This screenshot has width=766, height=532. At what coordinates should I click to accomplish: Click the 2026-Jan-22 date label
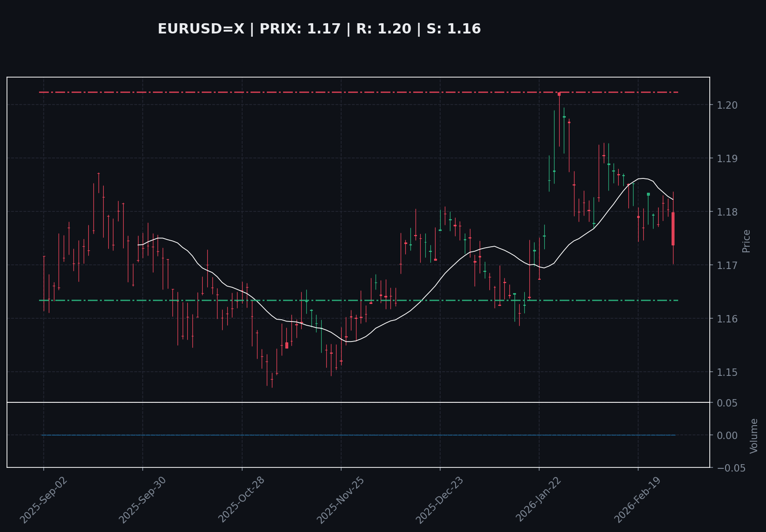point(539,499)
